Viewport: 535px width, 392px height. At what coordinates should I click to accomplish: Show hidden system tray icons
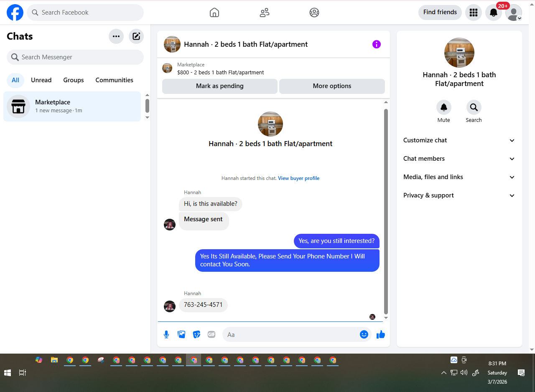[444, 373]
